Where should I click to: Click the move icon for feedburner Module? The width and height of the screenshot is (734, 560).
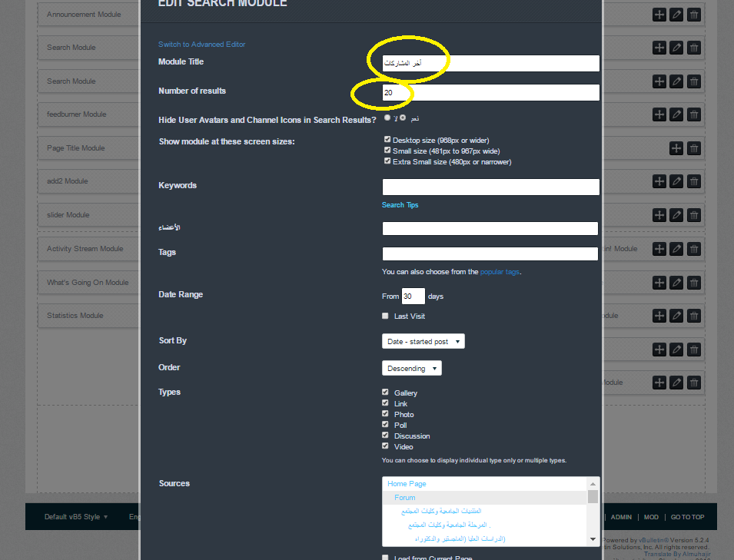click(659, 114)
